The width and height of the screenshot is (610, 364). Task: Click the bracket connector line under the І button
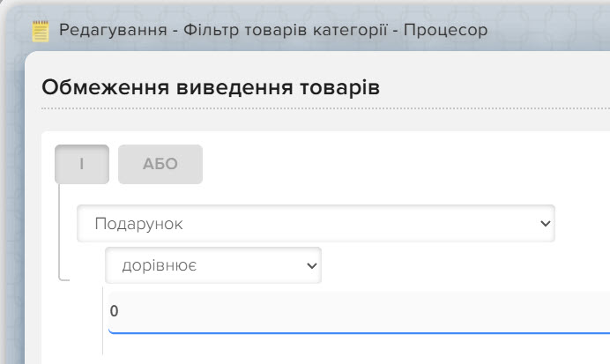(59, 232)
